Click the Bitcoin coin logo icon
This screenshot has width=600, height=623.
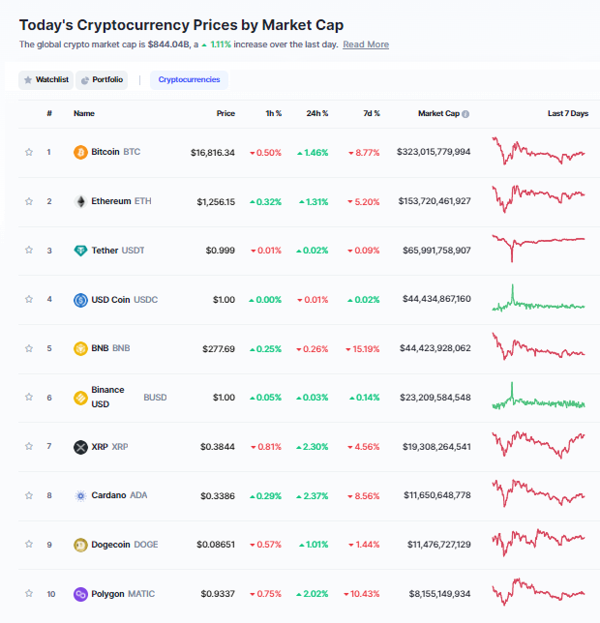(x=81, y=152)
